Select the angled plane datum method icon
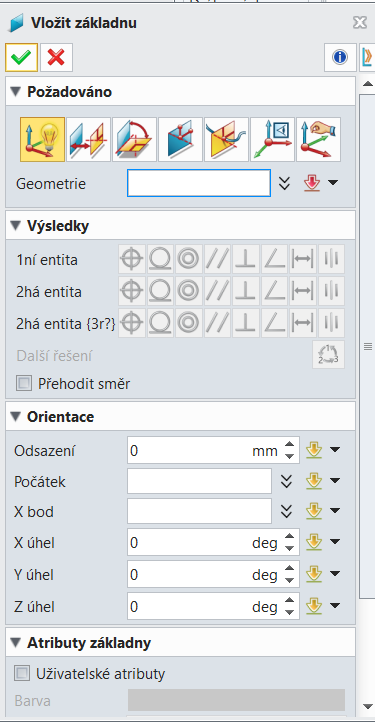The image size is (375, 722). pos(135,140)
